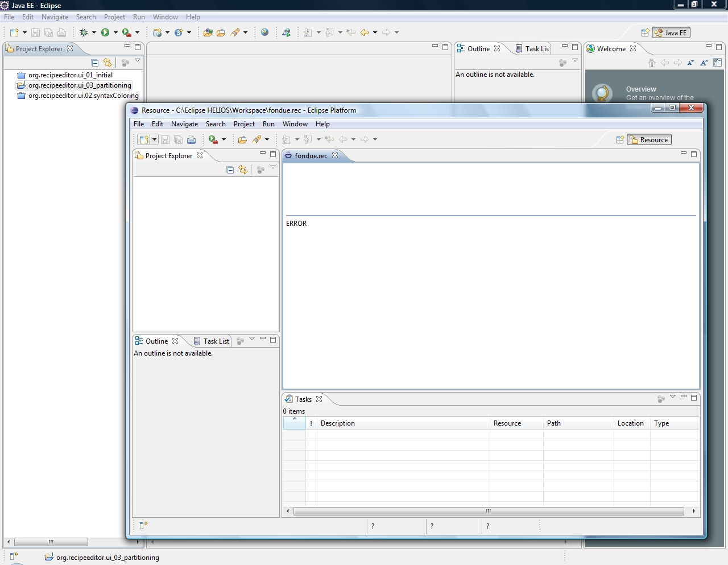Open Perspective icon beside Resource button

620,140
